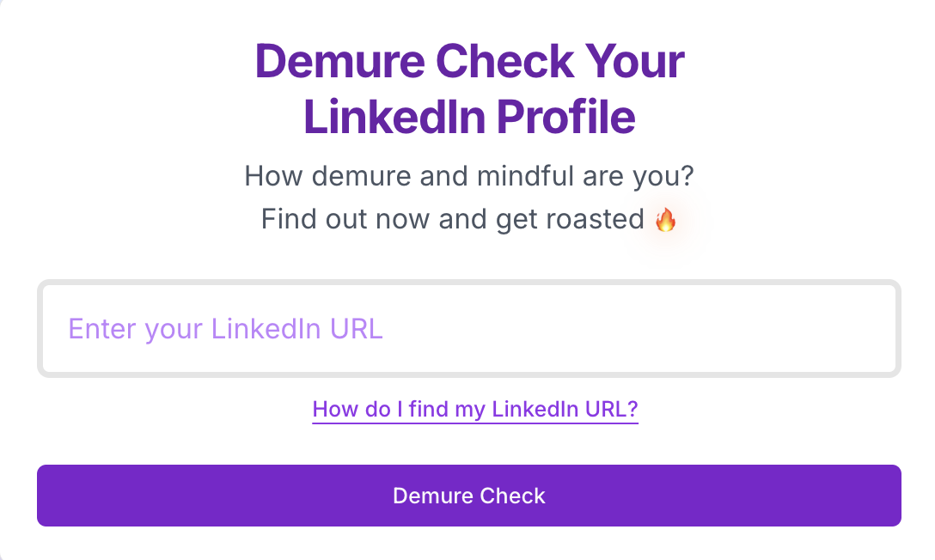
Task: Select the word 'Demure' in the heading
Action: (339, 62)
